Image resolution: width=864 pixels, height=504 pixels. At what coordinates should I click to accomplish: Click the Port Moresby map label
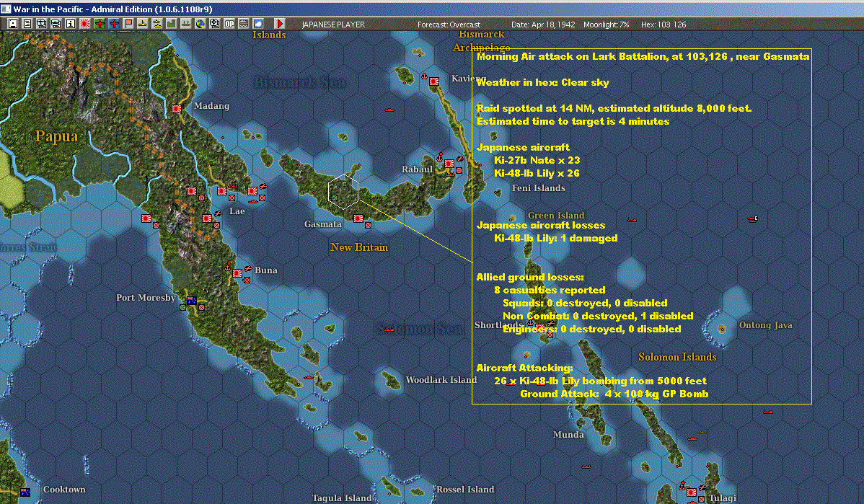click(146, 298)
